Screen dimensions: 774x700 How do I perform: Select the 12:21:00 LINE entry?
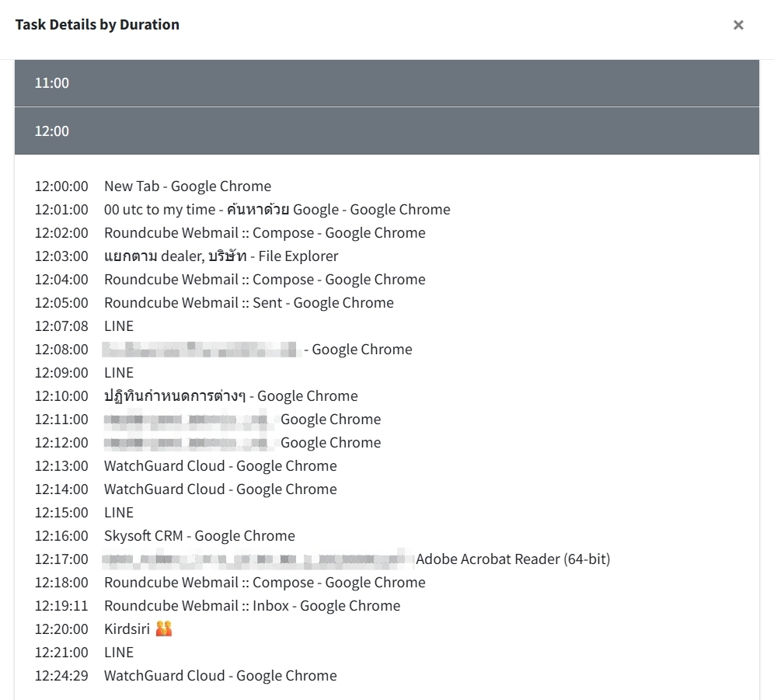[84, 652]
